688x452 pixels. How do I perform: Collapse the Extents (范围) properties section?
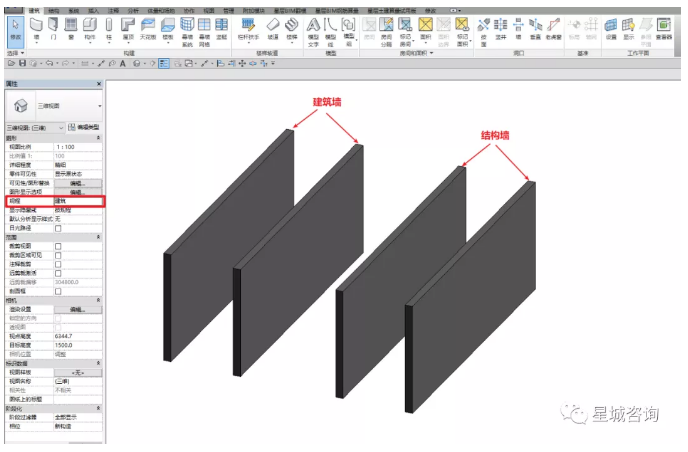(x=98, y=237)
